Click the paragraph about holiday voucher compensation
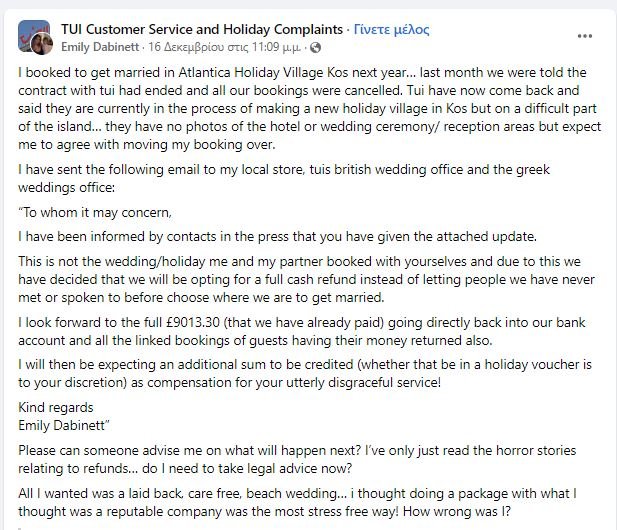Image resolution: width=617 pixels, height=530 pixels. [305, 373]
